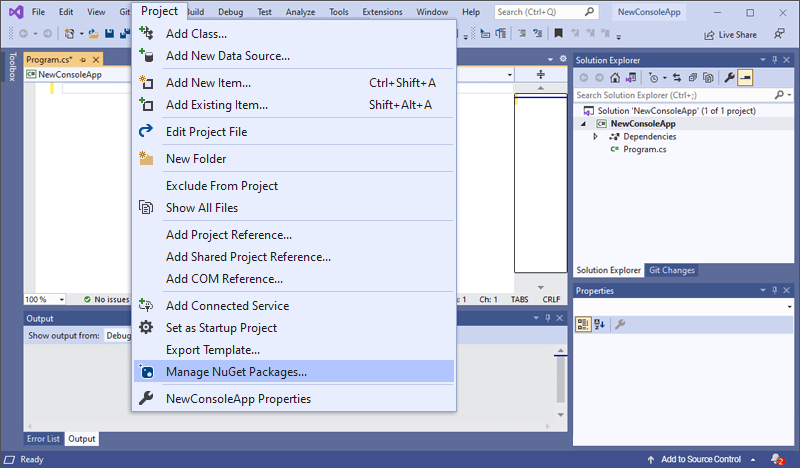The image size is (800, 468).
Task: Click the wrench icon beside NewConsoleApp Properties
Action: click(x=146, y=398)
